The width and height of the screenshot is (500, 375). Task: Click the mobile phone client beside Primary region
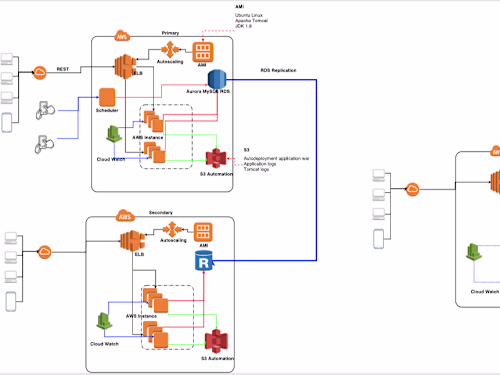pos(7,123)
